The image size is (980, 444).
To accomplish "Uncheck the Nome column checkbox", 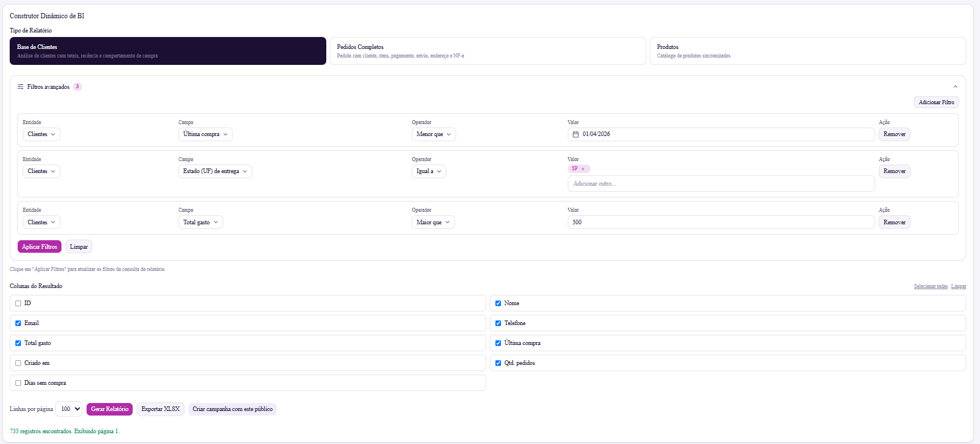I will pos(498,303).
